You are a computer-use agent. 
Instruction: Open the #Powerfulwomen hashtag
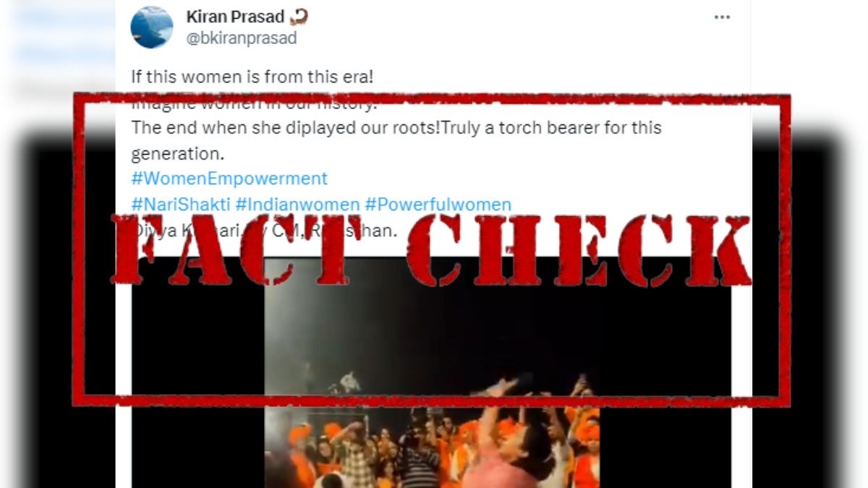(x=438, y=205)
